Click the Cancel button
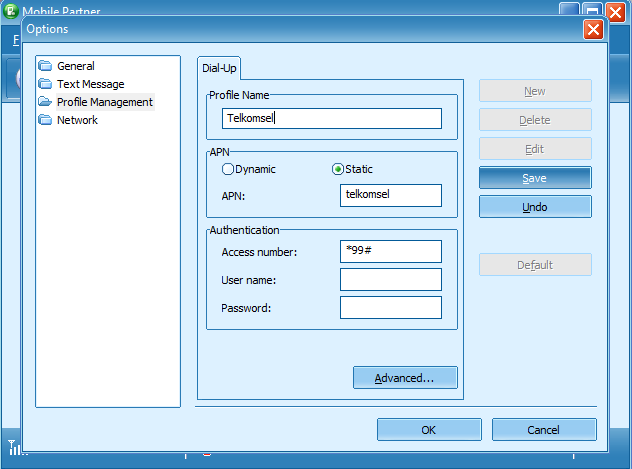 click(544, 430)
